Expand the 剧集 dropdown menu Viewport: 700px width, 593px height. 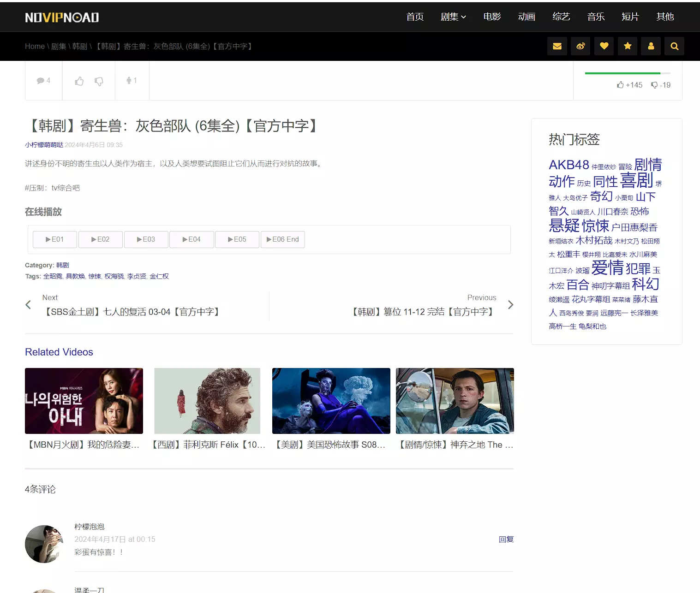click(453, 17)
